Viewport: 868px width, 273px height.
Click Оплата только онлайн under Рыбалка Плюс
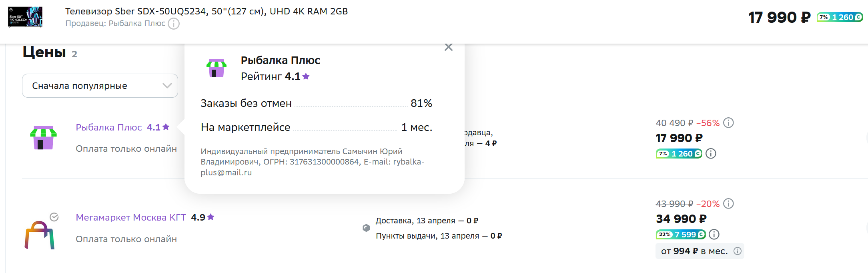coord(126,149)
